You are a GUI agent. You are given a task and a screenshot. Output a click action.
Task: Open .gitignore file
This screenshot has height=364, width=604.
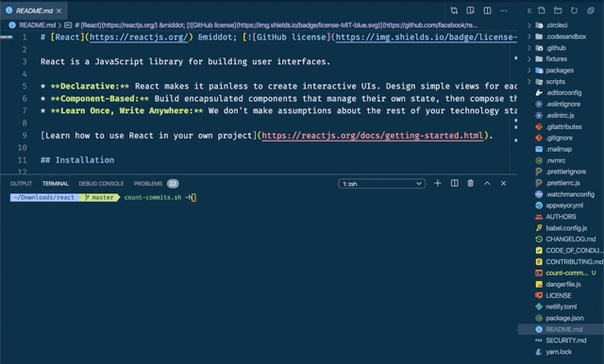(561, 138)
